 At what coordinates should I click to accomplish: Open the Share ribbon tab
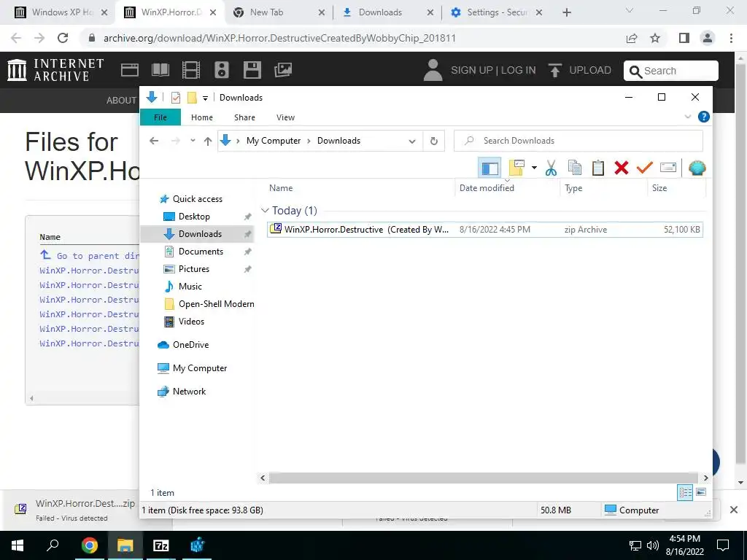coord(244,117)
